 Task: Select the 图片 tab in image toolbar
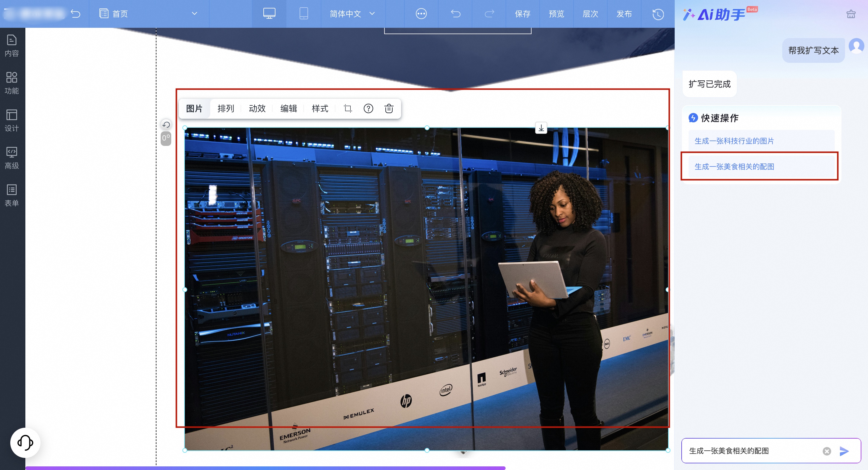click(194, 108)
